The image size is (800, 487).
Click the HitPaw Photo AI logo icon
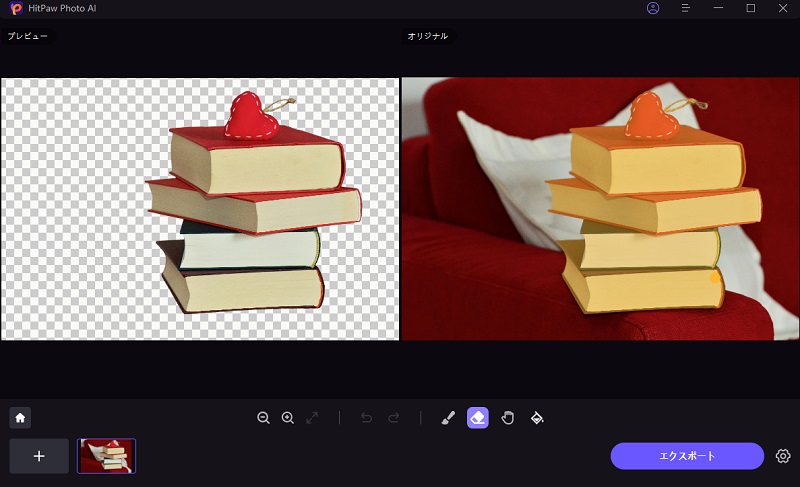point(16,8)
